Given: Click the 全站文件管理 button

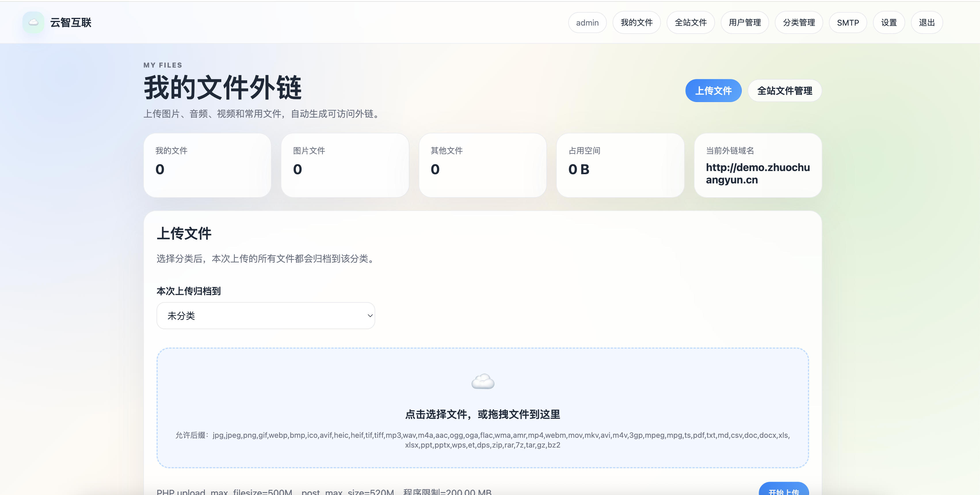Looking at the screenshot, I should pyautogui.click(x=784, y=91).
